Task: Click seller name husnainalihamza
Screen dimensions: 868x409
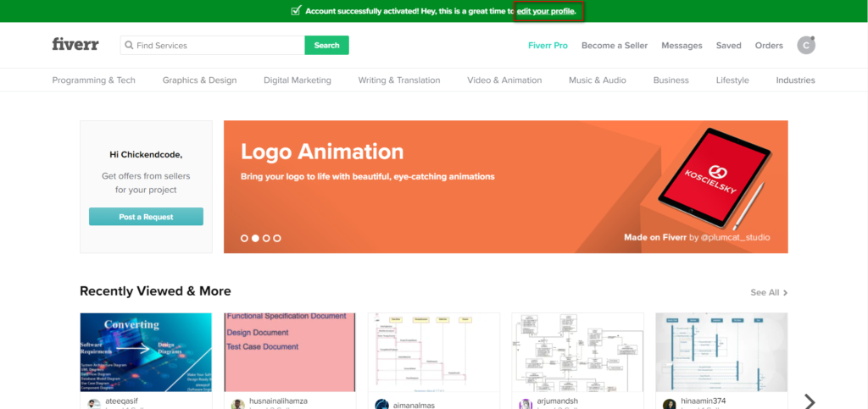Action: 278,401
